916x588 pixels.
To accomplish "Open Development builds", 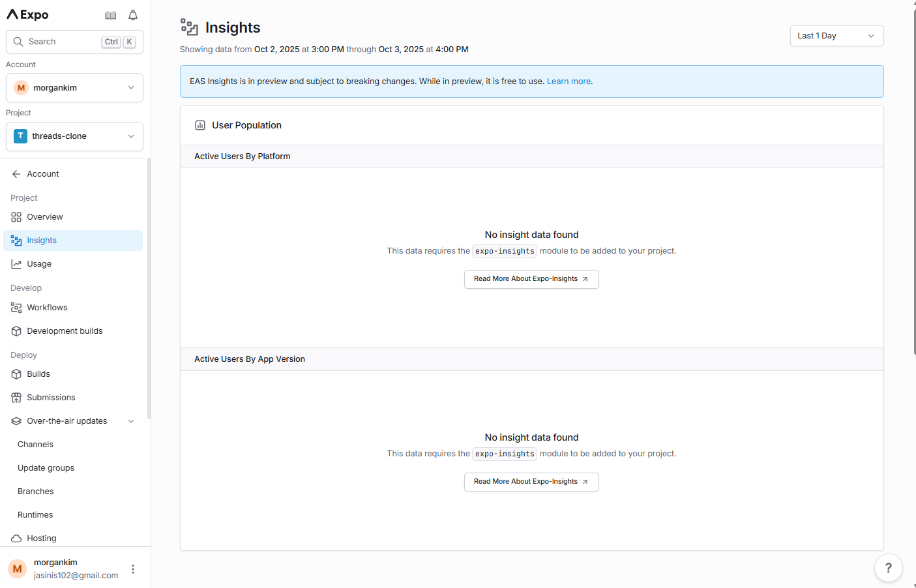I will pyautogui.click(x=73, y=331).
